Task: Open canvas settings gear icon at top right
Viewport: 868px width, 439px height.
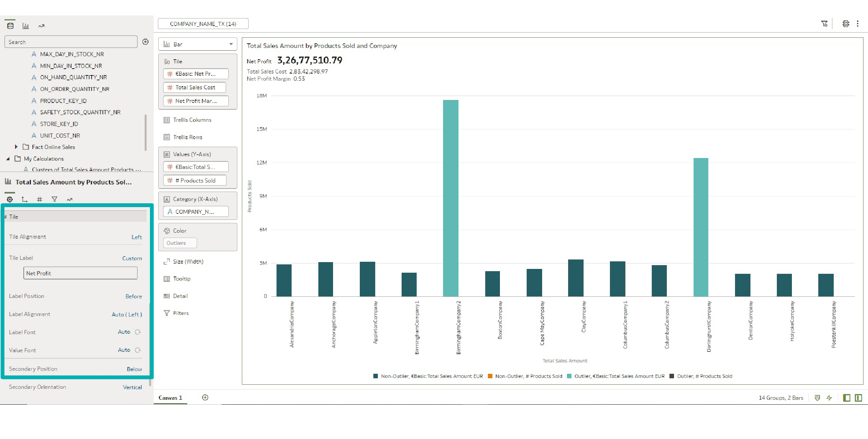Action: [846, 24]
